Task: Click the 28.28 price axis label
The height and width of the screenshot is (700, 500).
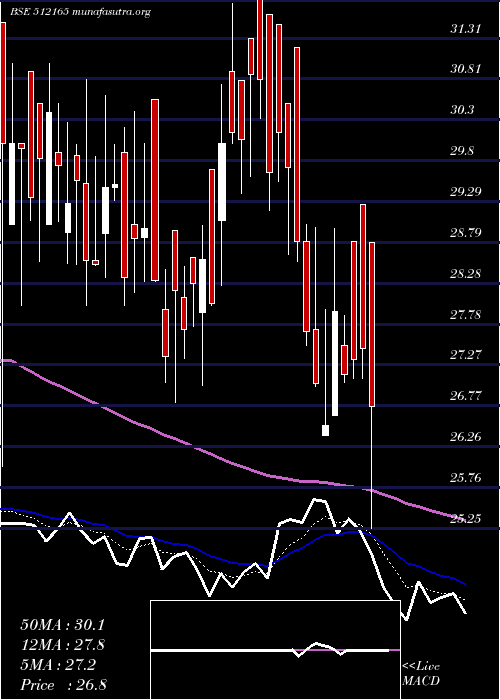Action: [465, 273]
